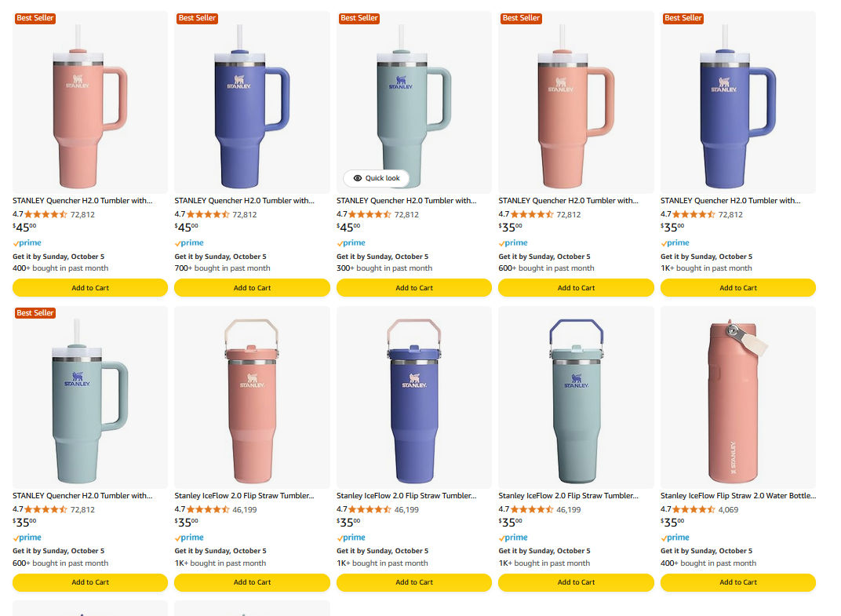
Task: Open the Stanley IceFlow Flip Straw 2.0 Water Bottle title
Action: (737, 496)
